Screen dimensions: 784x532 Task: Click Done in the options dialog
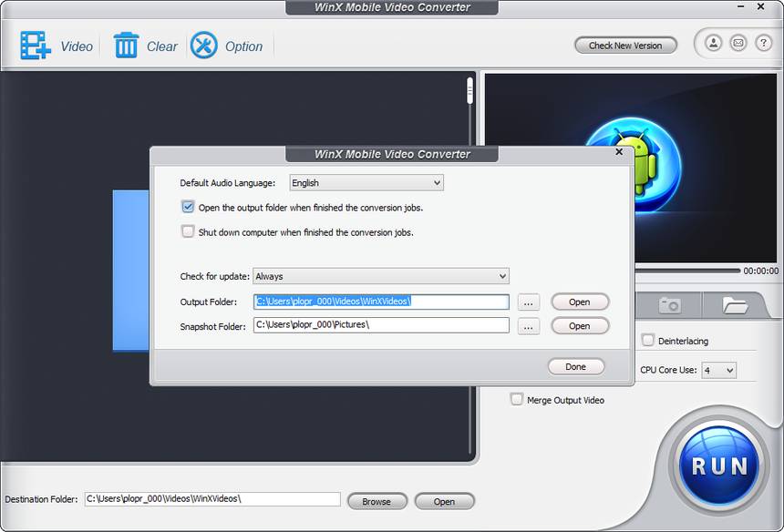tap(576, 366)
